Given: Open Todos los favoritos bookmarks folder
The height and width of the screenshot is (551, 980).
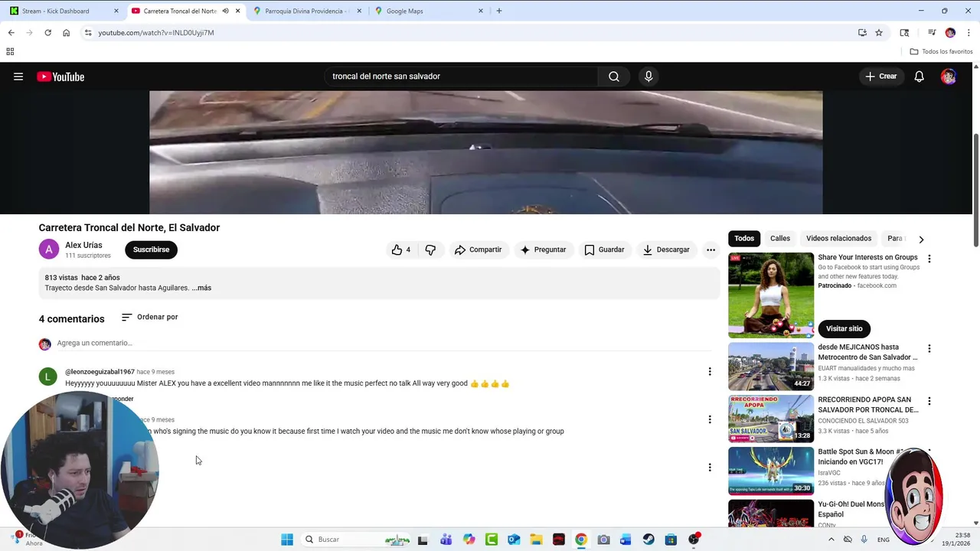Looking at the screenshot, I should 941,51.
